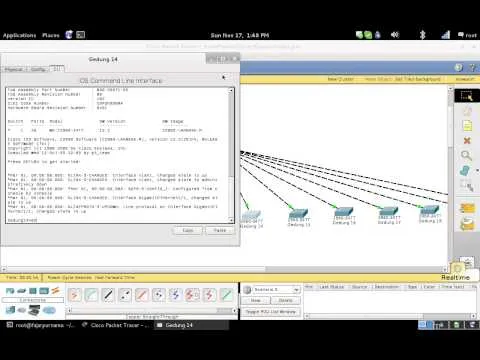The height and width of the screenshot is (360, 480).
Task: Click the Gedung 16 switch on workspace
Action: pyautogui.click(x=344, y=212)
